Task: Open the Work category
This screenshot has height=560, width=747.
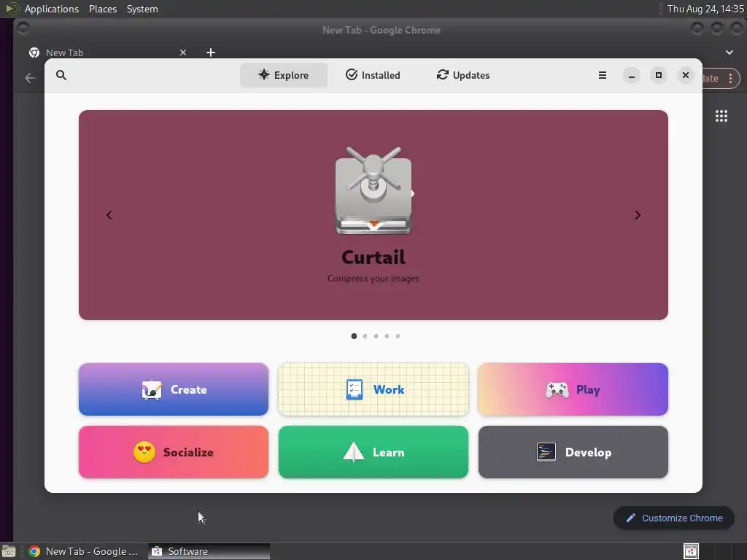Action: [373, 389]
